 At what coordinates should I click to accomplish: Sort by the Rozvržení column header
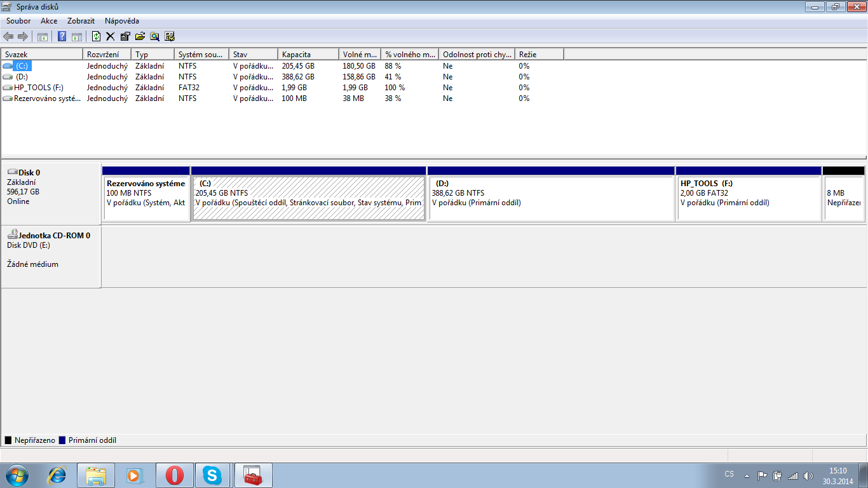click(x=107, y=55)
